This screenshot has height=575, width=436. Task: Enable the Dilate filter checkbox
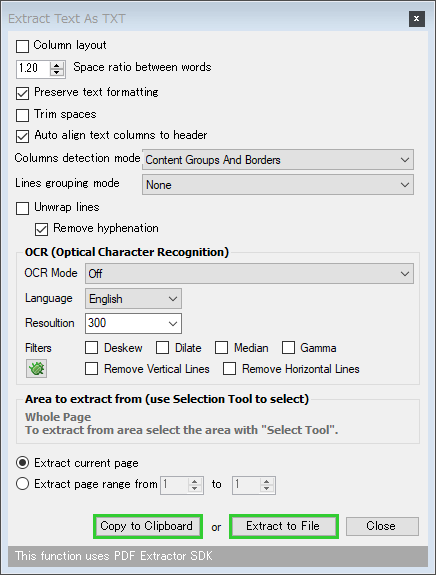[x=162, y=348]
